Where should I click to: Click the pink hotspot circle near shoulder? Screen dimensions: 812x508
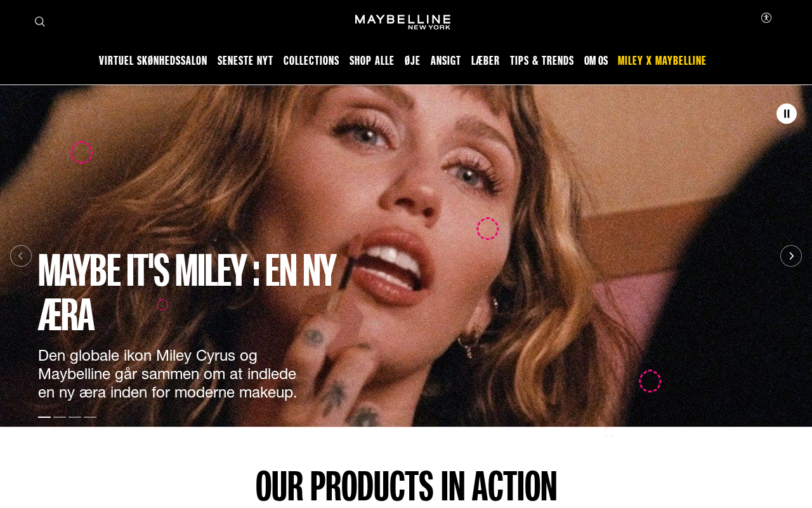[650, 381]
